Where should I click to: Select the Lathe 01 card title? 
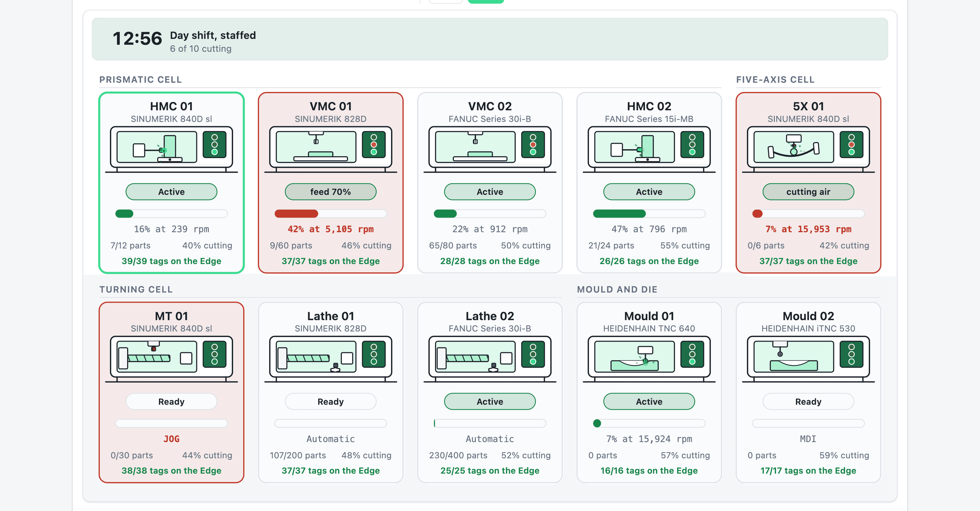pos(331,316)
